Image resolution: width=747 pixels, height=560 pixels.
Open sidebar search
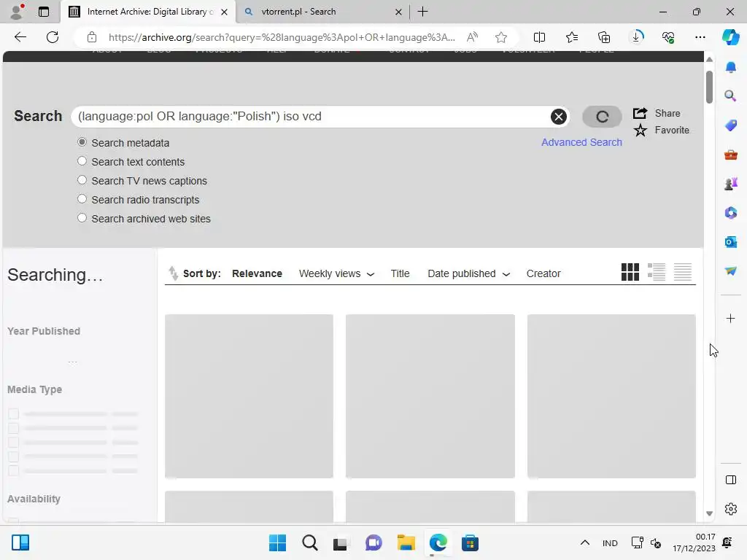[x=730, y=96]
